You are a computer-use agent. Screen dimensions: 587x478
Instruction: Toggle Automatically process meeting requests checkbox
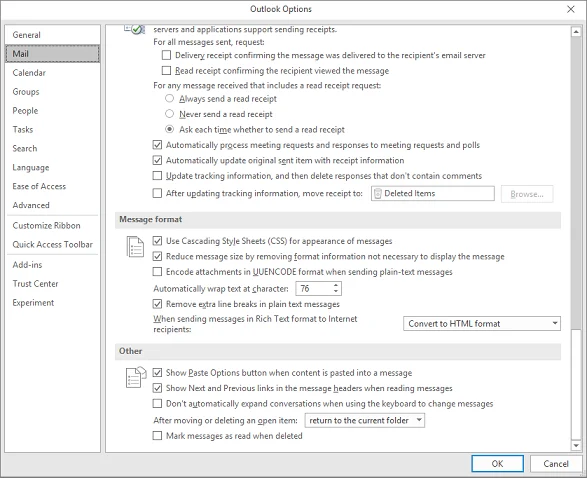(157, 145)
